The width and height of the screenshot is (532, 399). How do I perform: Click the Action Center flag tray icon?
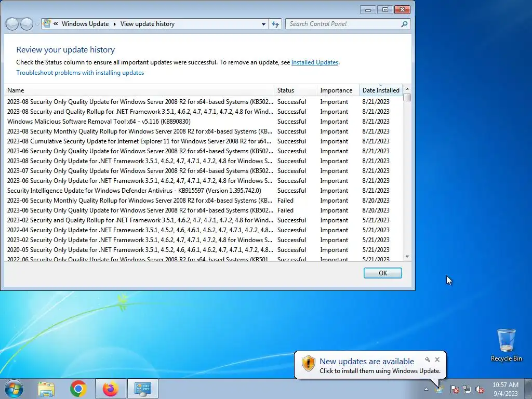point(454,389)
